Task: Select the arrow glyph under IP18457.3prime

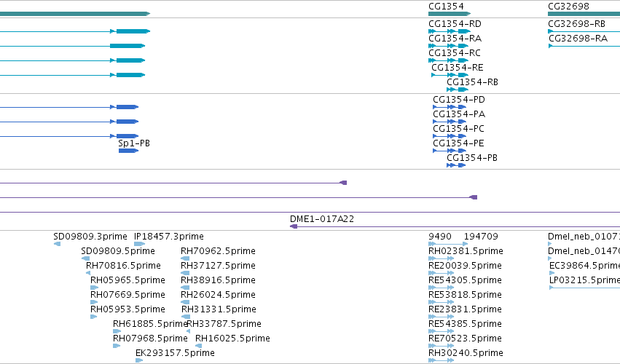Action: click(139, 244)
